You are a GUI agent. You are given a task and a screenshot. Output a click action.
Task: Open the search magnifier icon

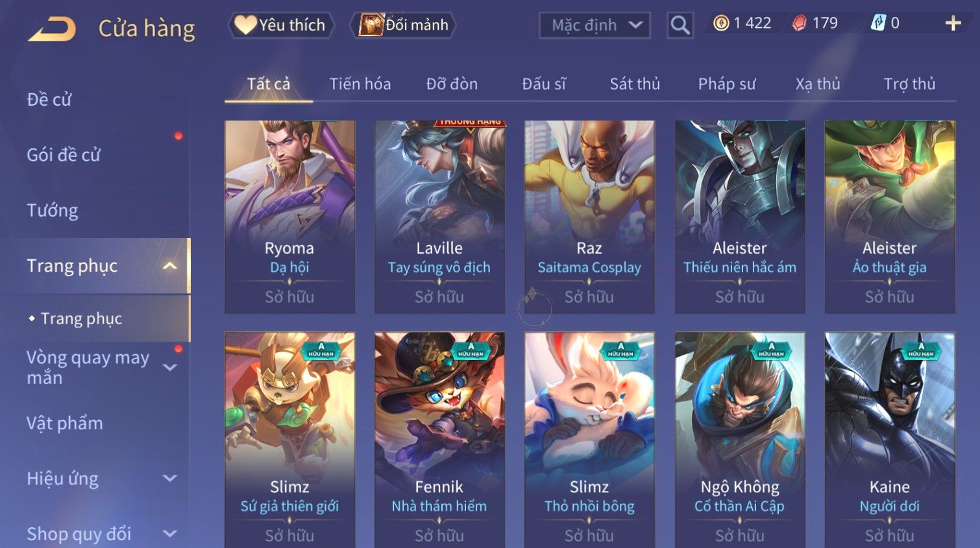point(680,25)
